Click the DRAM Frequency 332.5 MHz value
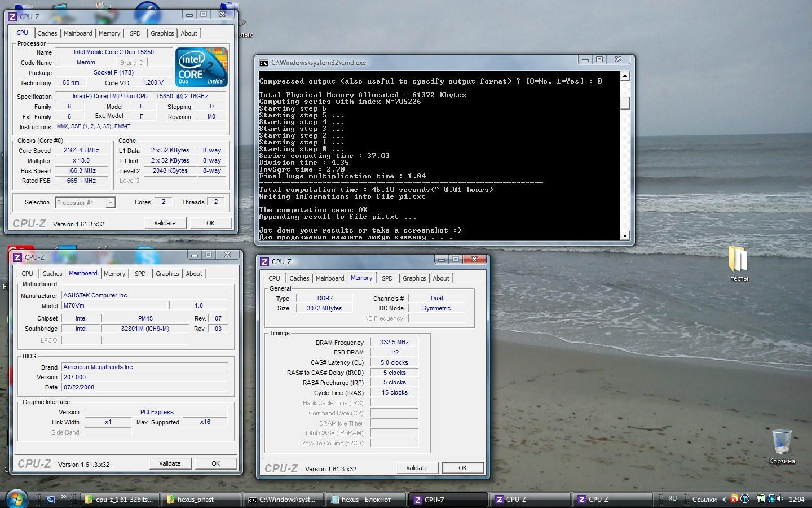Screen dimensions: 812x508 pos(394,342)
